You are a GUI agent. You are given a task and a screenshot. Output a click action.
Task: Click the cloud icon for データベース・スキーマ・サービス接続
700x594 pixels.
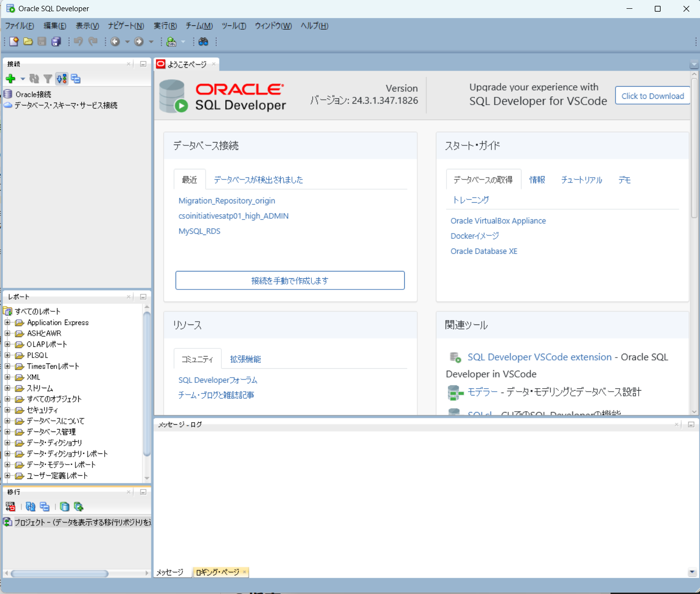8,105
